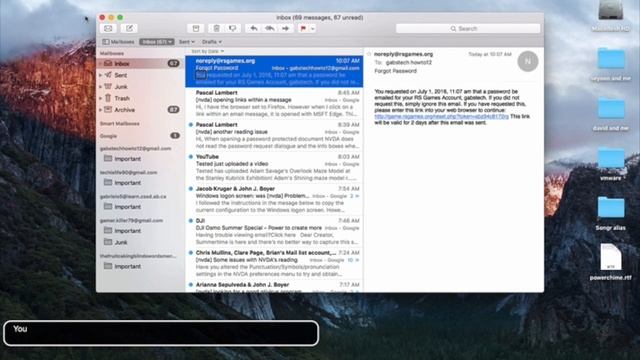Screen dimensions: 640x360
Task: Open the Sent favorites bar dropdown
Action: tap(187, 42)
